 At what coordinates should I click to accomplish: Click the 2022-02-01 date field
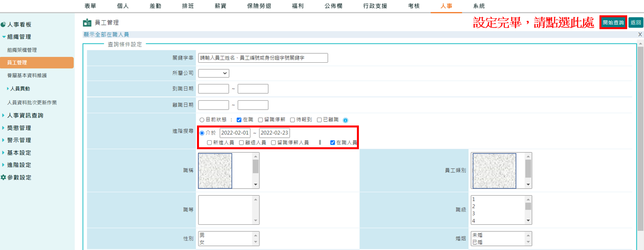(235, 133)
